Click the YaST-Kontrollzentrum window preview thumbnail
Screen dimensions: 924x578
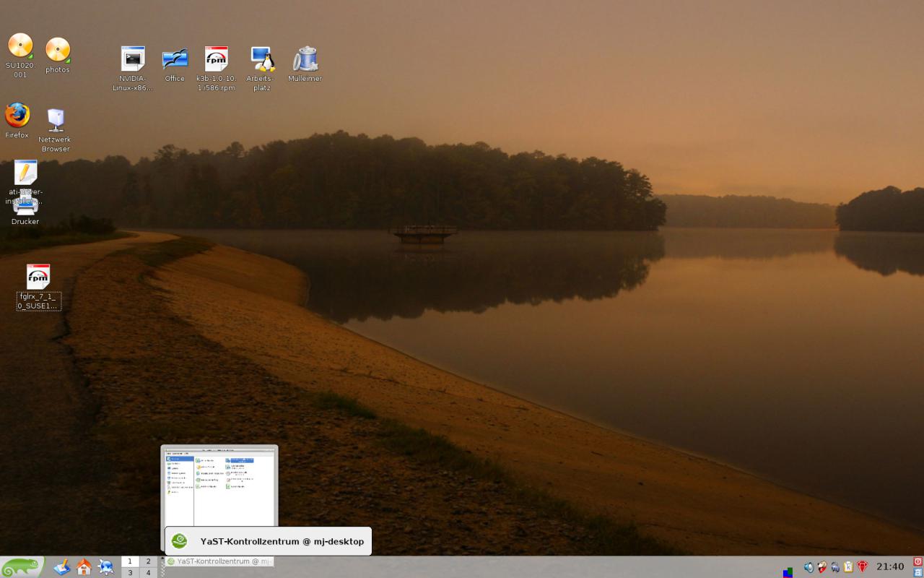219,486
